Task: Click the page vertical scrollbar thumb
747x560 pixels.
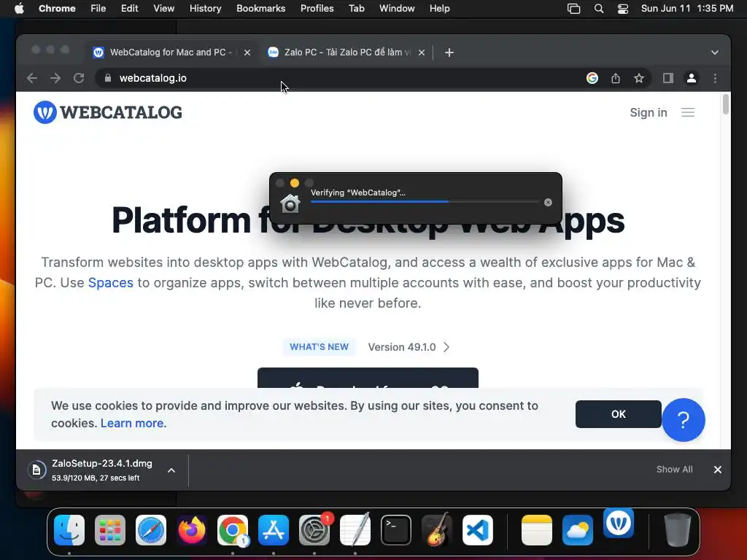Action: 726,105
